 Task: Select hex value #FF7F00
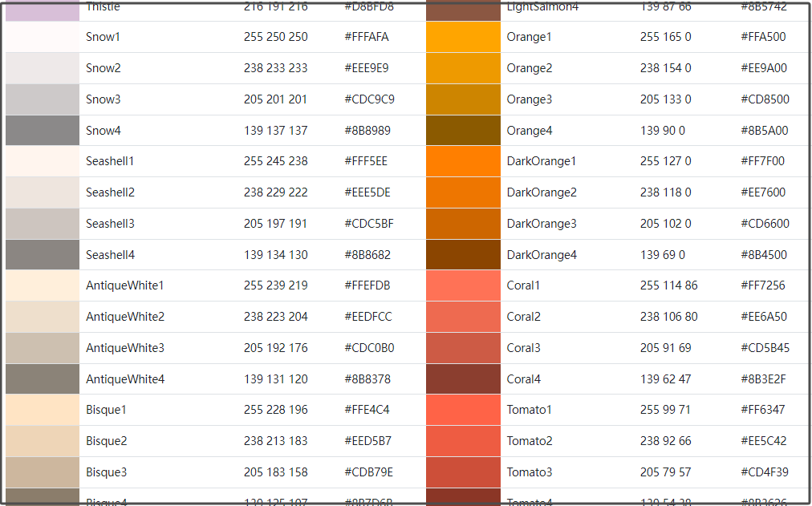click(762, 161)
